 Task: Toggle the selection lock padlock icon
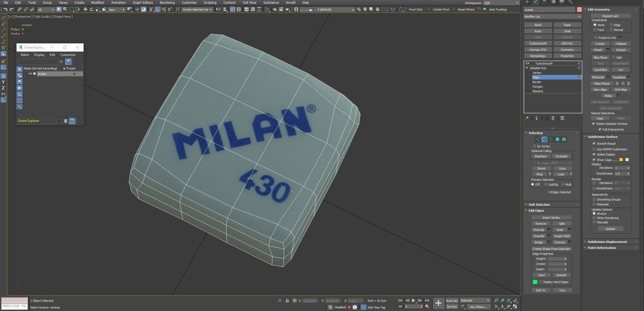point(287,300)
